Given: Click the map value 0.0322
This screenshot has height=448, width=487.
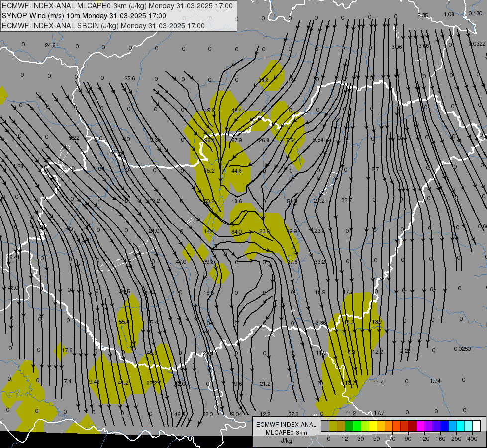Looking at the screenshot, I should [477, 44].
